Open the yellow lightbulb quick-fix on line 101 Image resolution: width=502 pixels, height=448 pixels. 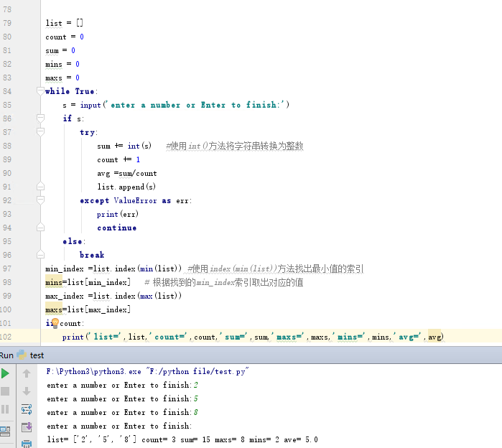(x=55, y=322)
